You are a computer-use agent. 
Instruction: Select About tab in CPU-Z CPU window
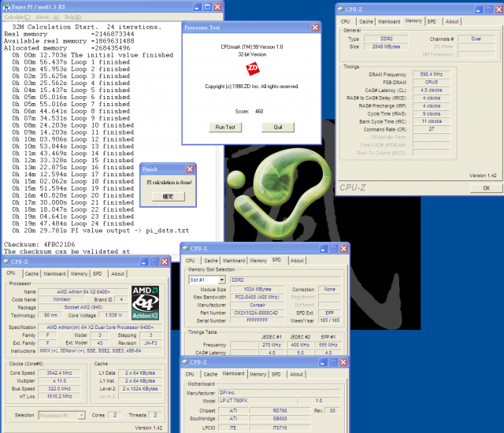[x=117, y=274]
